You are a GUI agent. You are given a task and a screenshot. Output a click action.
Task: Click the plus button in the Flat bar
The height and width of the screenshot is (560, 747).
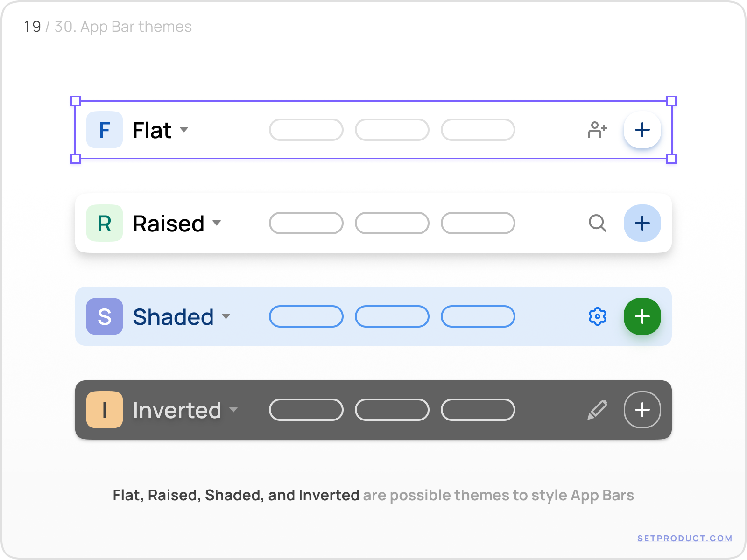point(642,130)
